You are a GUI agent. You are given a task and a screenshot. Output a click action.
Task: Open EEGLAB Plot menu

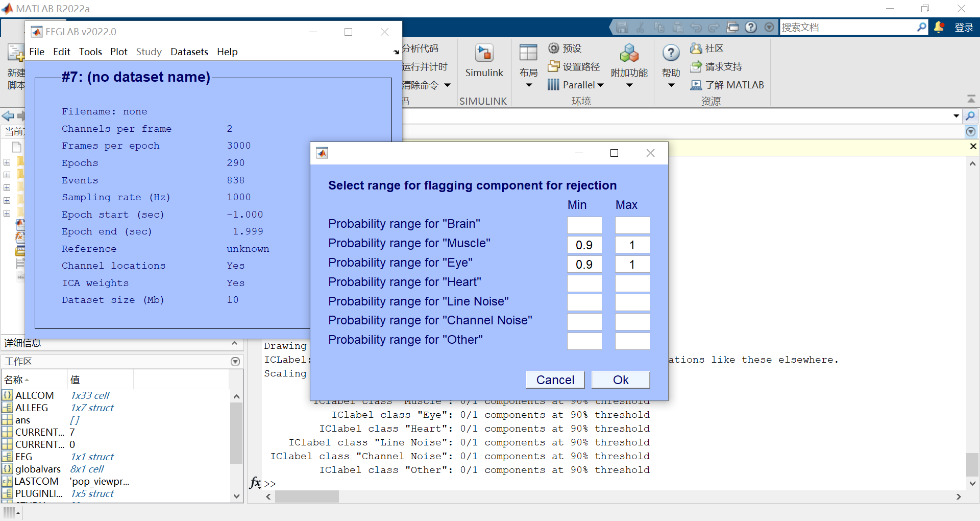point(119,52)
